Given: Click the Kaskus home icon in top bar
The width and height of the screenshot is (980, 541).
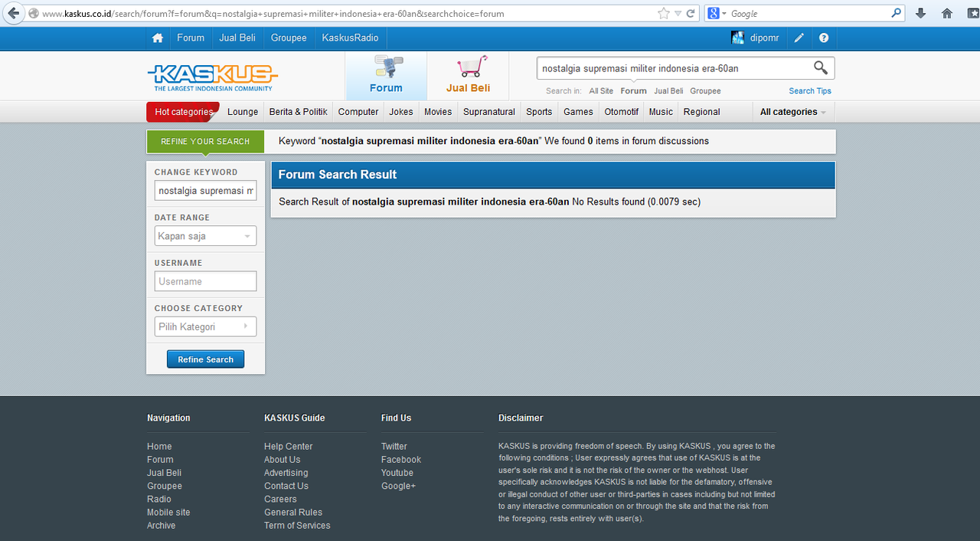Looking at the screenshot, I should coord(158,38).
